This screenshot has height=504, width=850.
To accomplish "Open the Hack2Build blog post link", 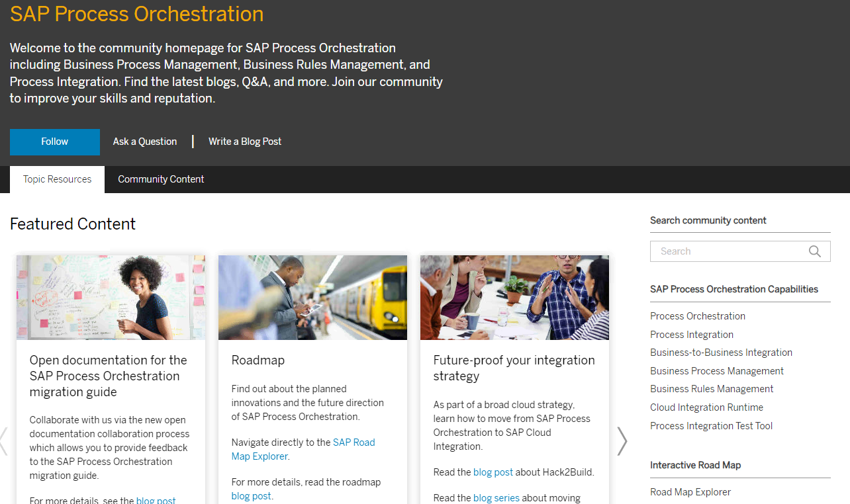I will (x=493, y=472).
